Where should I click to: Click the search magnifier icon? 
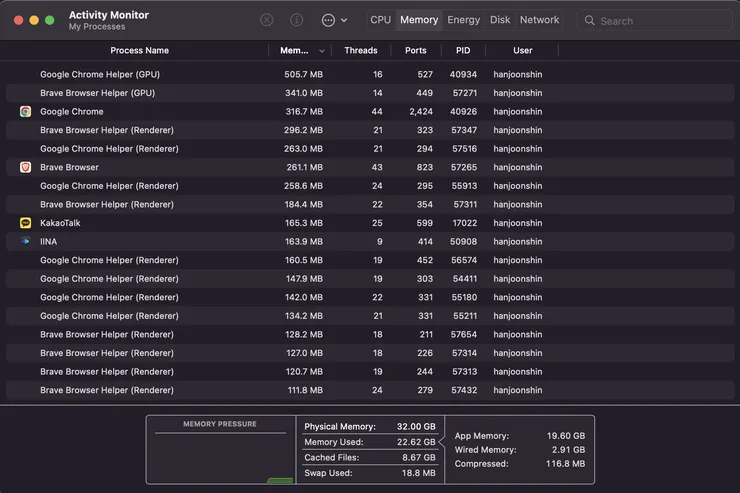coord(589,20)
